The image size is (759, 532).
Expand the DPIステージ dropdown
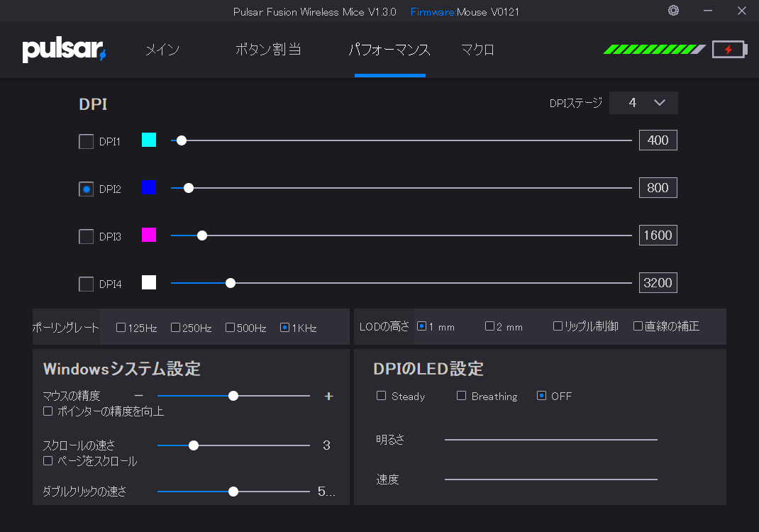[x=643, y=103]
